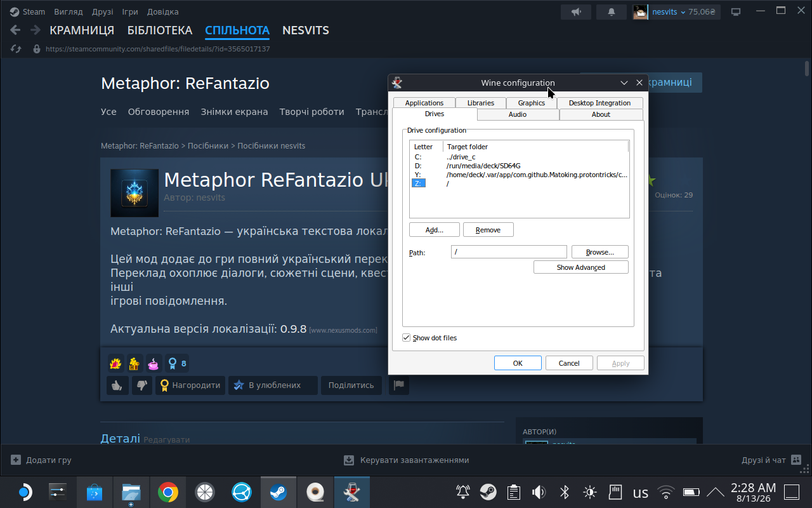This screenshot has width=812, height=508.
Task: Open the KDE application launcher
Action: click(23, 492)
